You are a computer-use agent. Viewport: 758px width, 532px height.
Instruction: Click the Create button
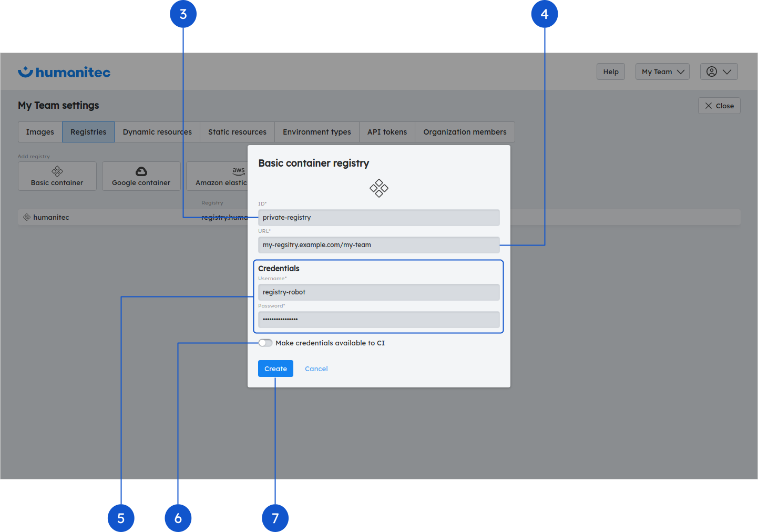pos(275,369)
